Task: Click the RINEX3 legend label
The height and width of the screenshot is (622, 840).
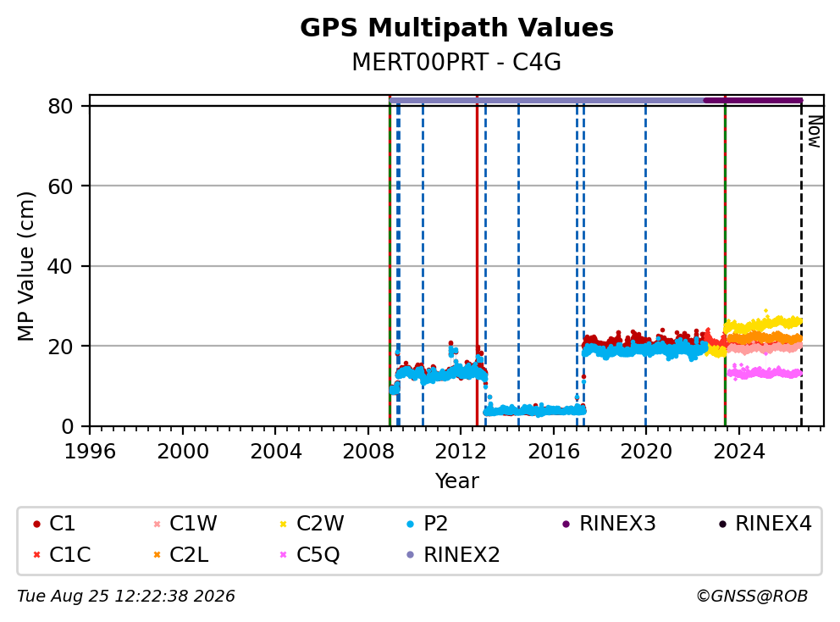Action: pos(617,524)
